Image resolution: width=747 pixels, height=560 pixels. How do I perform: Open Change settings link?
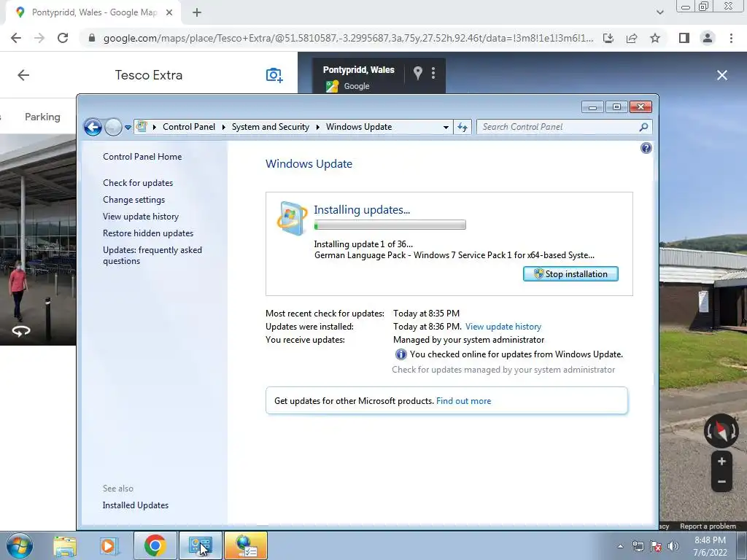pyautogui.click(x=134, y=200)
